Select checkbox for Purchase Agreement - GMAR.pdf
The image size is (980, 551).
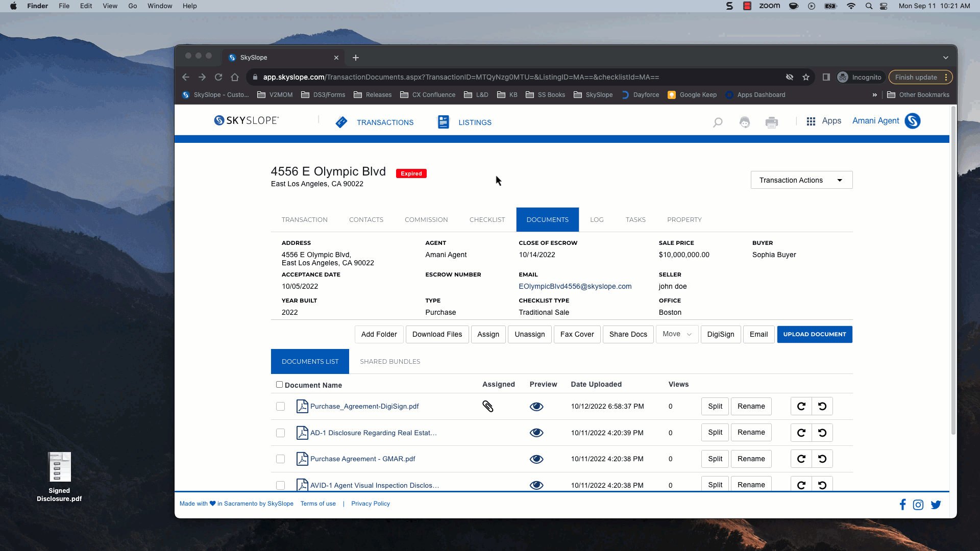point(280,459)
